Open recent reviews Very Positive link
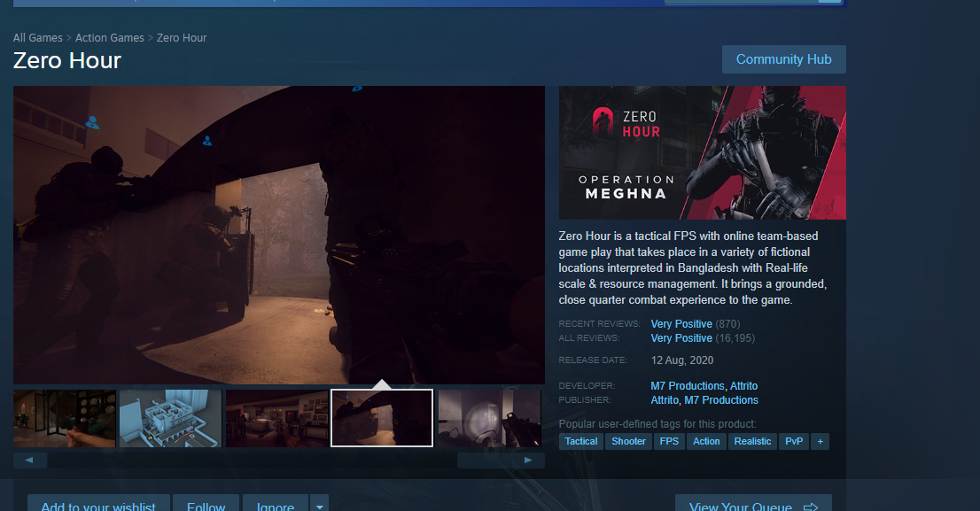This screenshot has height=511, width=980. click(681, 324)
